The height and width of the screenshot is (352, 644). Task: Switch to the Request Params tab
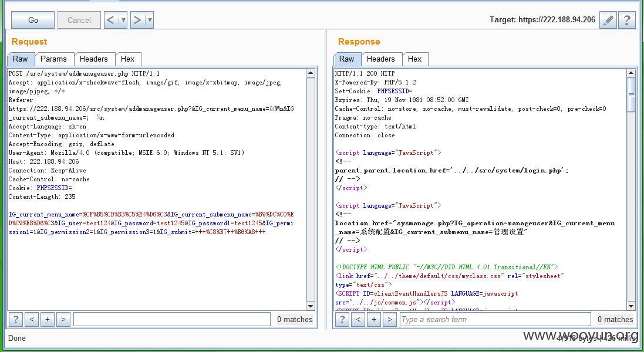coord(53,59)
